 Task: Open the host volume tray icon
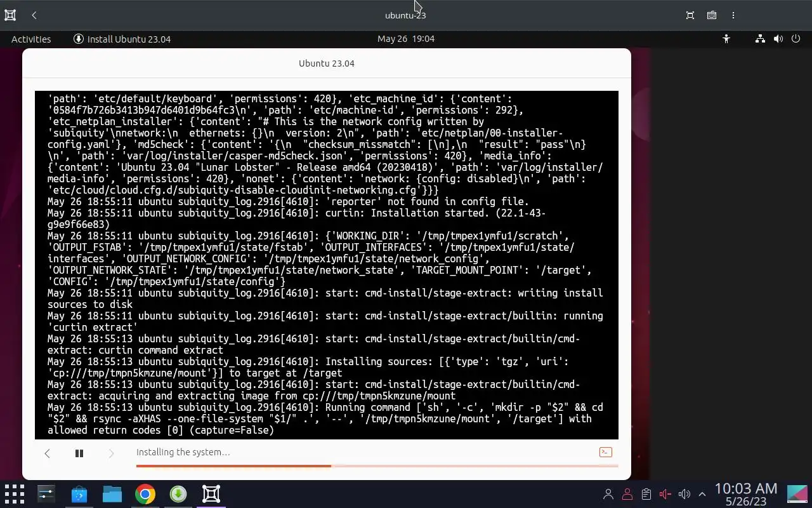pos(684,494)
